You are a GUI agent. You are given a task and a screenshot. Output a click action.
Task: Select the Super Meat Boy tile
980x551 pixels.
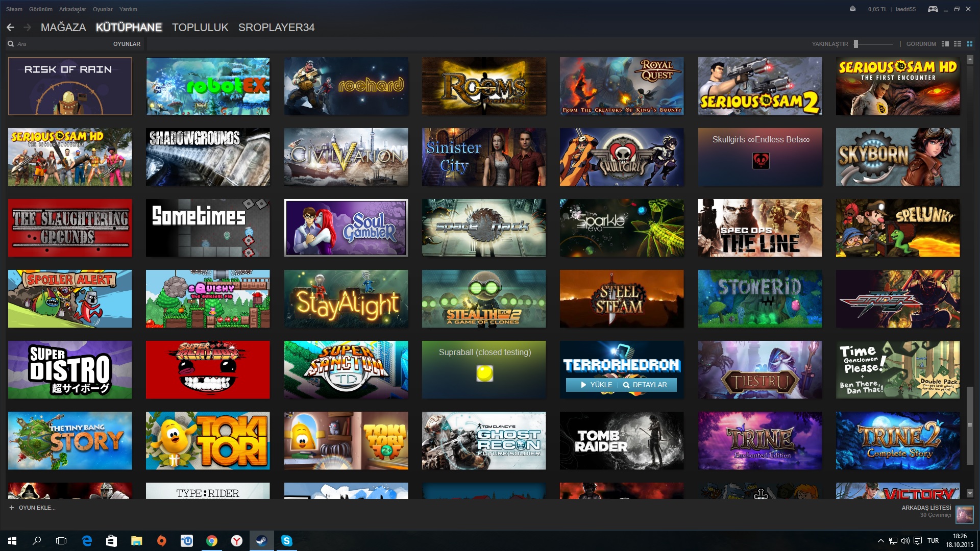pos(208,370)
